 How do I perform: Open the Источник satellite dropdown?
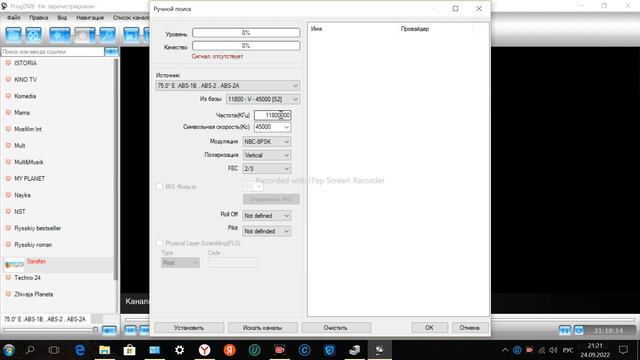228,86
